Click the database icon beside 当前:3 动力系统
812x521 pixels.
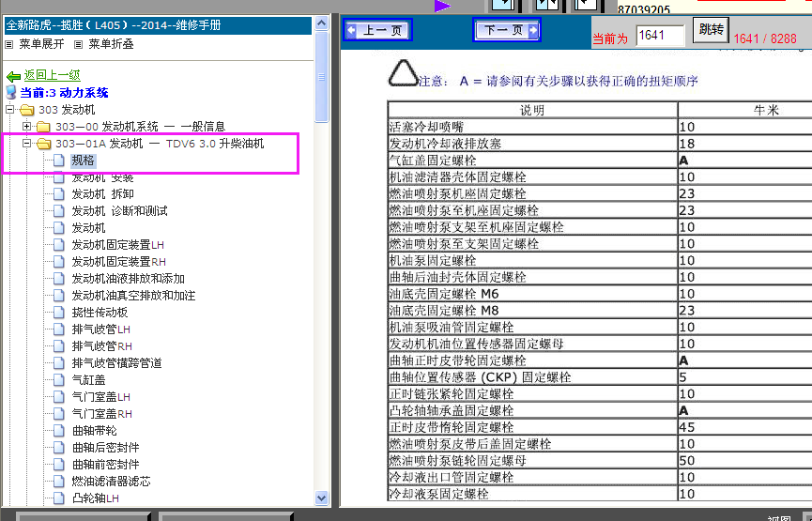click(x=11, y=93)
